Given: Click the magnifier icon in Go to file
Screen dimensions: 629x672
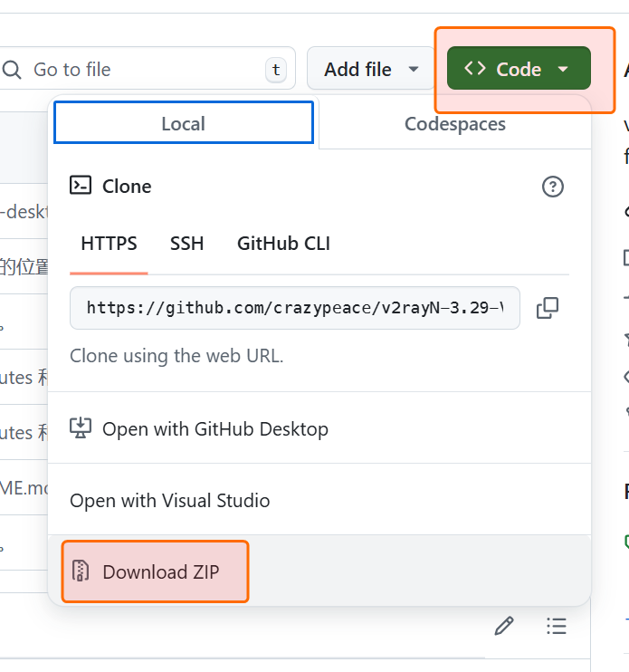Looking at the screenshot, I should click(x=13, y=70).
